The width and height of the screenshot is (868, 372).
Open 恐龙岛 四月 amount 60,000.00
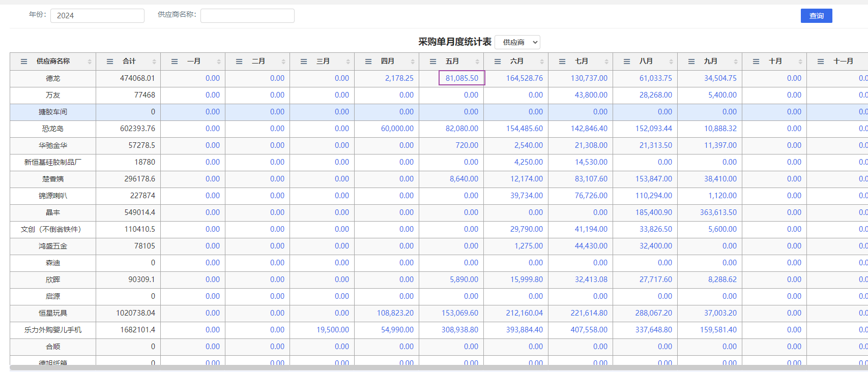point(397,129)
